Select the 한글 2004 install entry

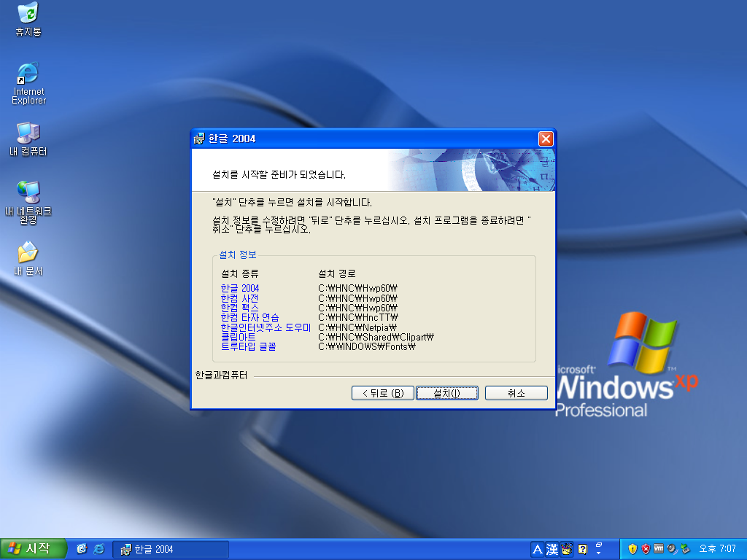click(239, 288)
